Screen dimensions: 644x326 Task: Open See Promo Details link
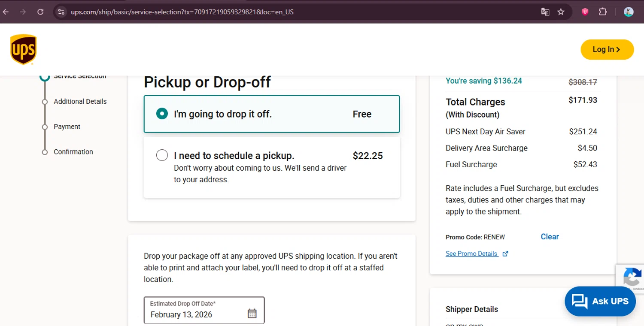(471, 254)
